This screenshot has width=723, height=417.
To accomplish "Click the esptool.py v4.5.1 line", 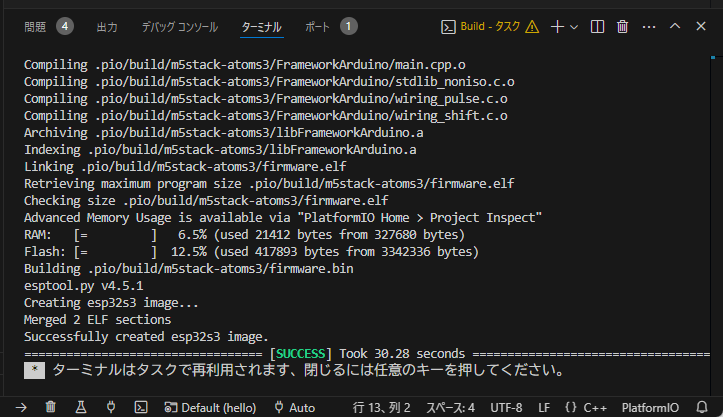I will 83,286.
